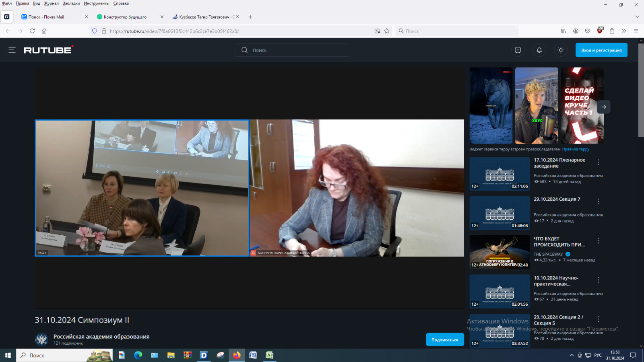The width and height of the screenshot is (644, 362).
Task: Open the Firefox extensions puzzle icon
Action: pos(612,31)
